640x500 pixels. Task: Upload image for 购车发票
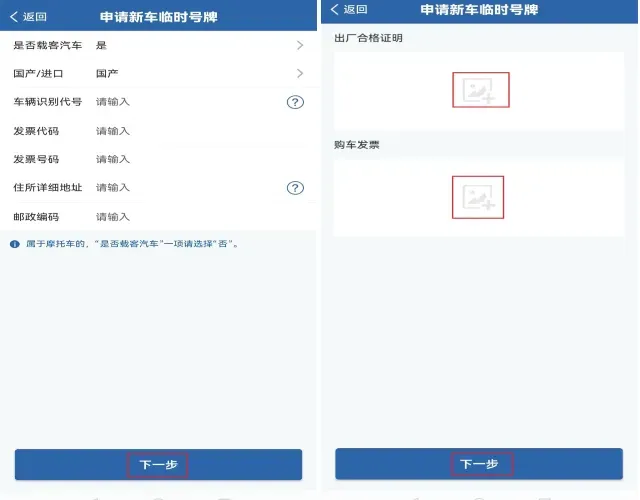[x=478, y=197]
